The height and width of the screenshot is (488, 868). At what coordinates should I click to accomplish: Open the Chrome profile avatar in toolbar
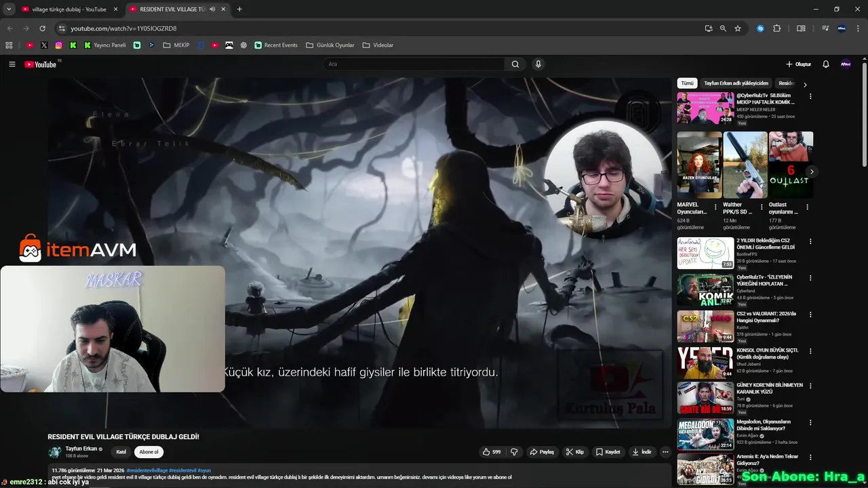click(842, 28)
